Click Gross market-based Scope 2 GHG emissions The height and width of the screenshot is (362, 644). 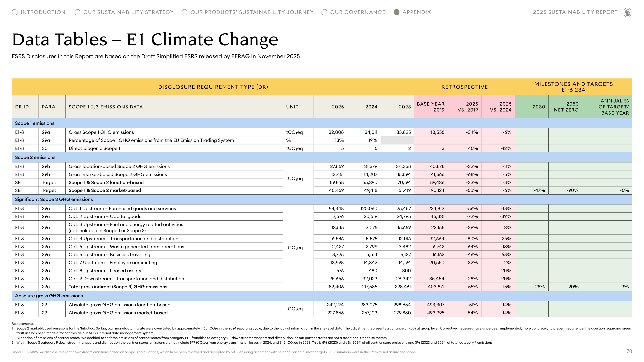(x=118, y=174)
